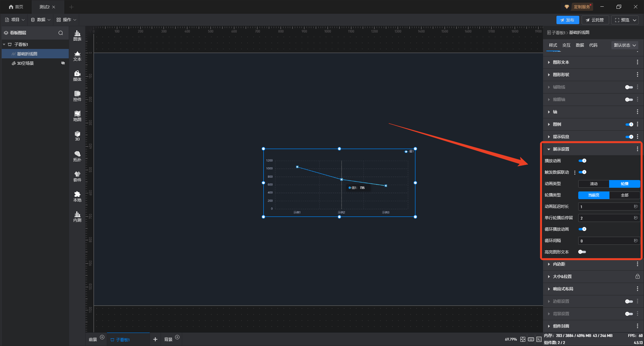
Task: Open the 默认状态 dropdown
Action: [625, 45]
